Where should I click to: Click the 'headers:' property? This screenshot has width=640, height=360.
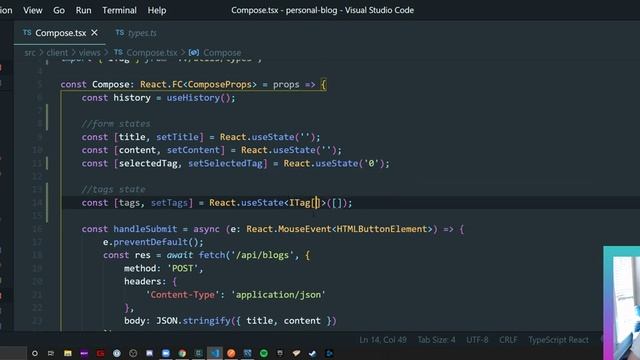coord(145,282)
